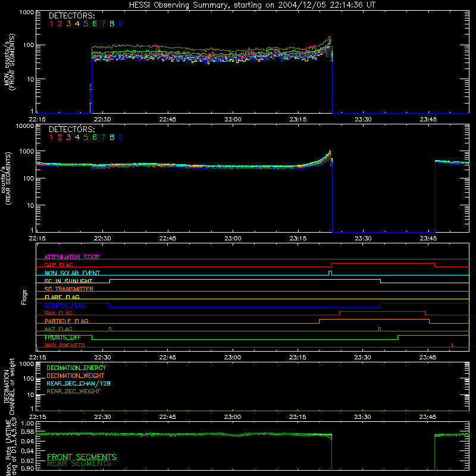
Task: Click the 10000 y-axis tick on rear plot
Action: [25, 126]
